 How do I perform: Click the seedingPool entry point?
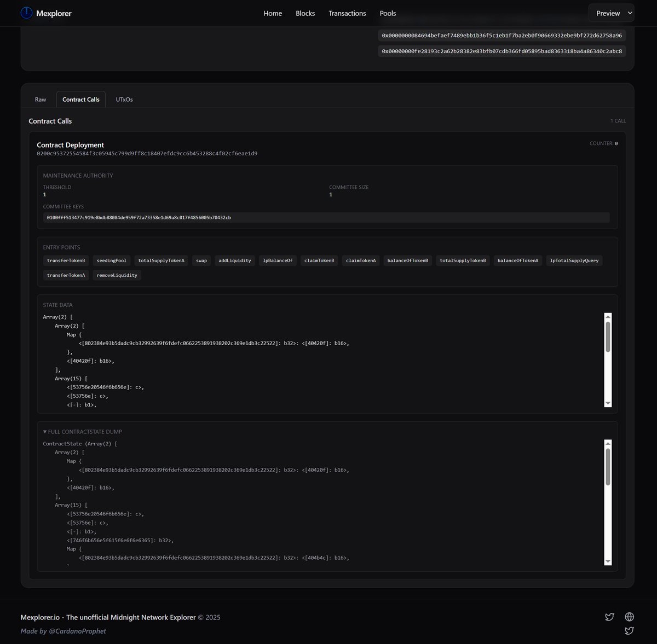tap(111, 260)
